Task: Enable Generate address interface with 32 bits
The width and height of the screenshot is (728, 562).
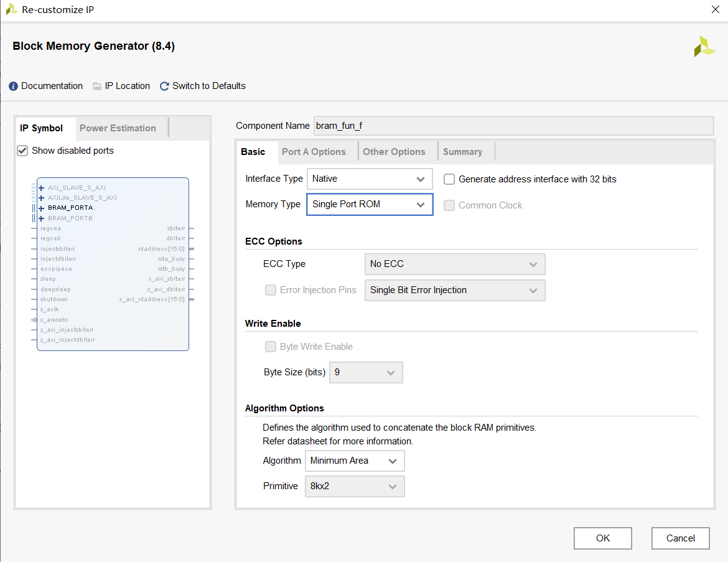Action: tap(449, 179)
